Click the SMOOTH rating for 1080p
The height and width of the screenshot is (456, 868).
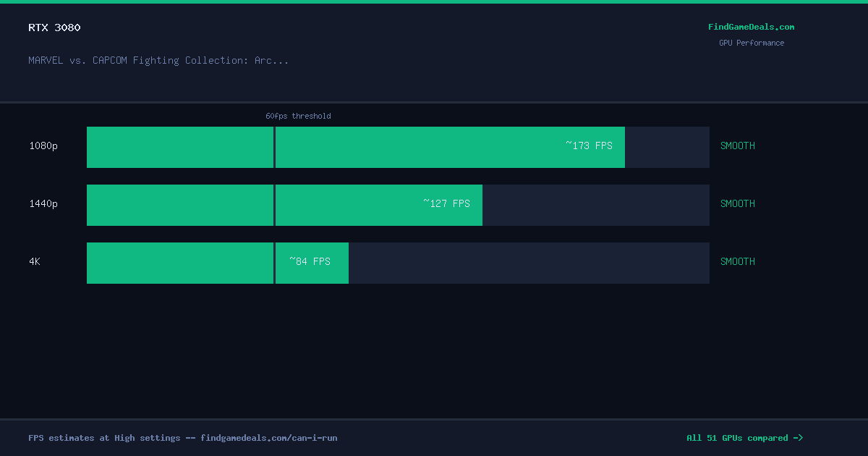pos(738,145)
